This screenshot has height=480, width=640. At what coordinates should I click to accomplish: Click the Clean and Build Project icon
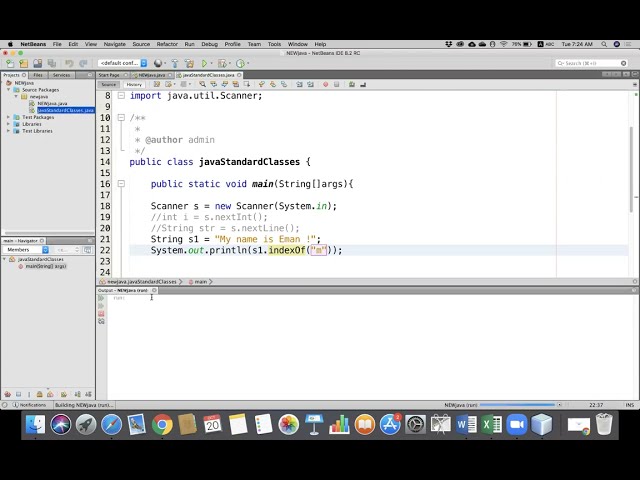189,63
